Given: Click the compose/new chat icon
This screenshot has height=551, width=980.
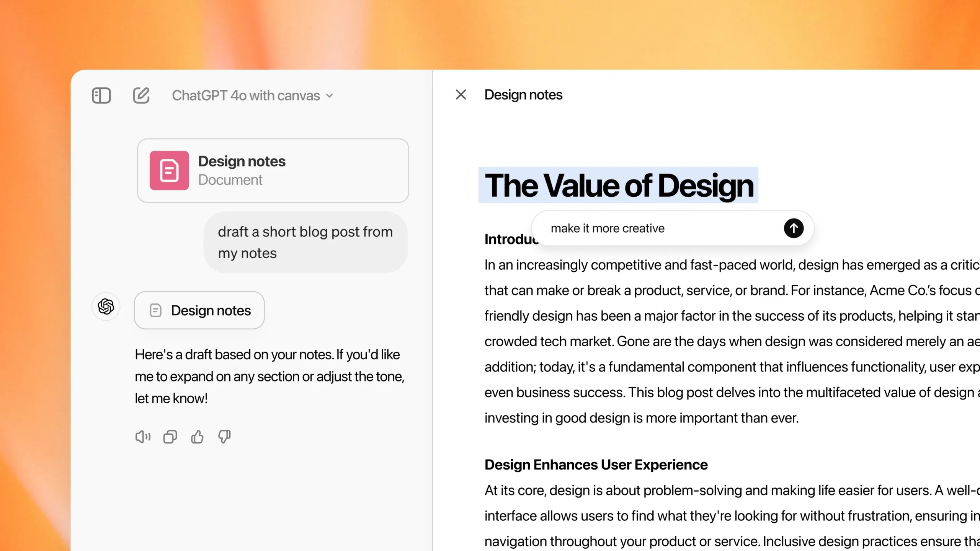Looking at the screenshot, I should tap(141, 96).
